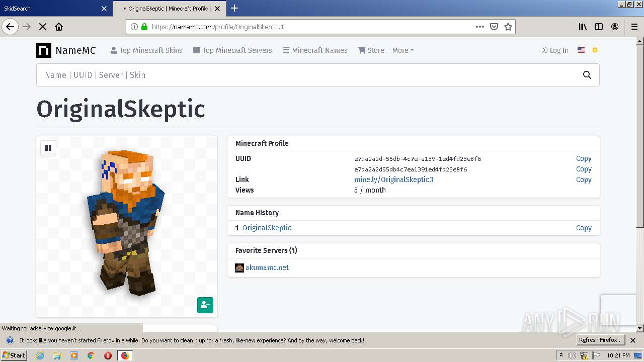
Task: Copy the undashed UUID
Action: coord(584,169)
